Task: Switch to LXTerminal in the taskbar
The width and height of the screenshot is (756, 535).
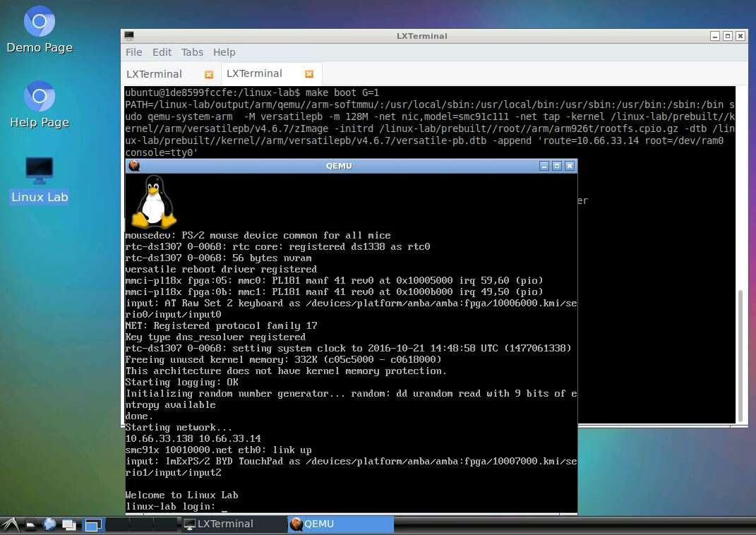Action: pos(224,524)
